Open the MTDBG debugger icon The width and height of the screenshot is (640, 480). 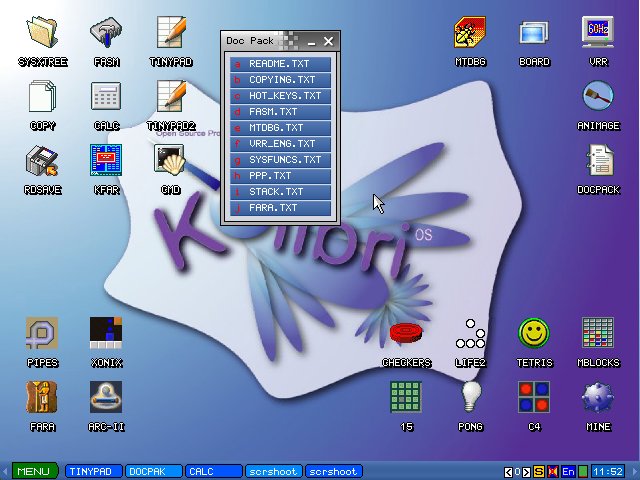click(469, 34)
